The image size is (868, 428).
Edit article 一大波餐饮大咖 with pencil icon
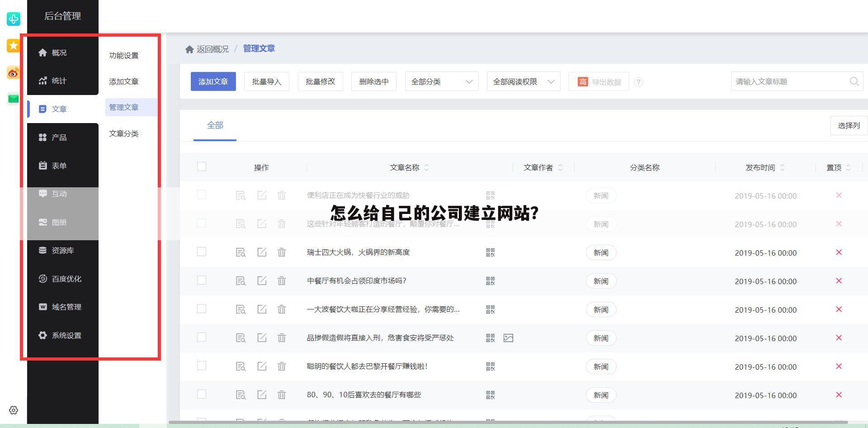pos(262,309)
